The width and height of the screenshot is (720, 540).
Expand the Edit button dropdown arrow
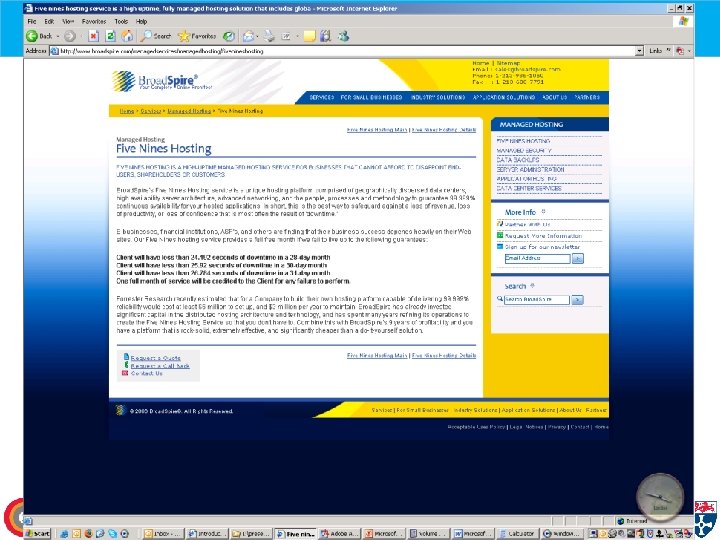pos(297,36)
